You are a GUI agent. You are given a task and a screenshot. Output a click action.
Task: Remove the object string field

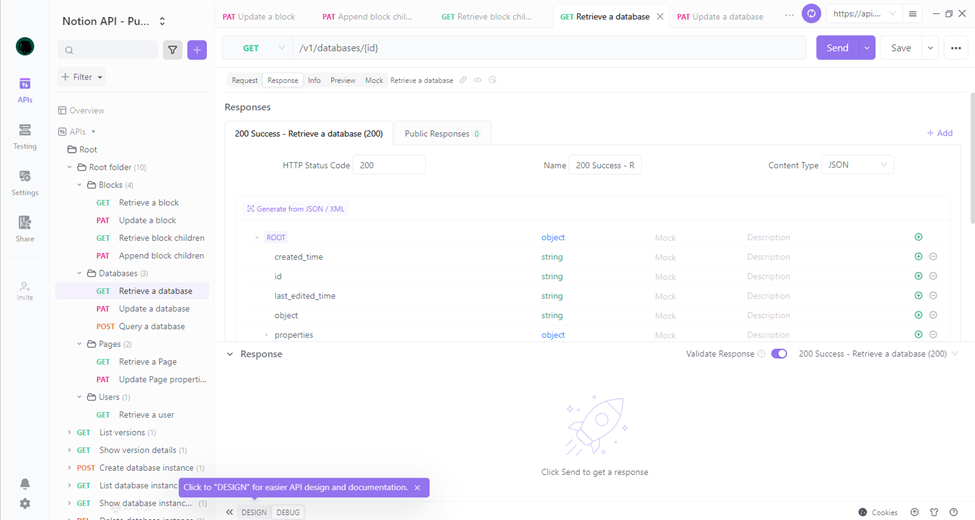coord(933,315)
